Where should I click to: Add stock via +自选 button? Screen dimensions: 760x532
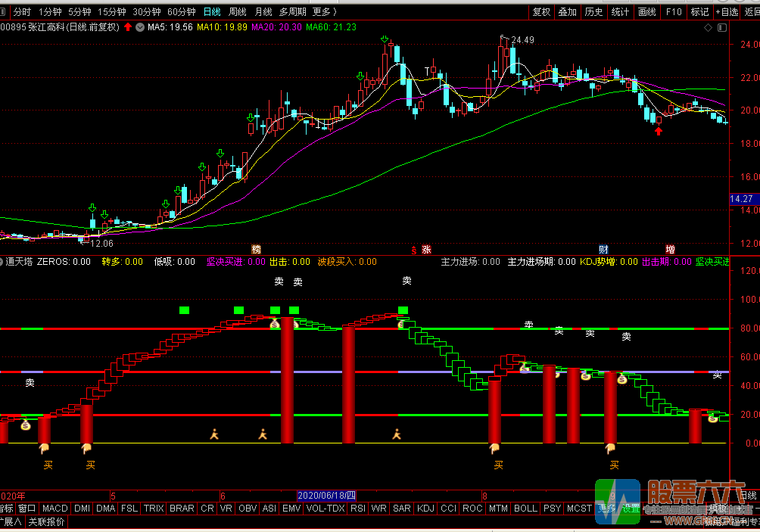tap(727, 12)
